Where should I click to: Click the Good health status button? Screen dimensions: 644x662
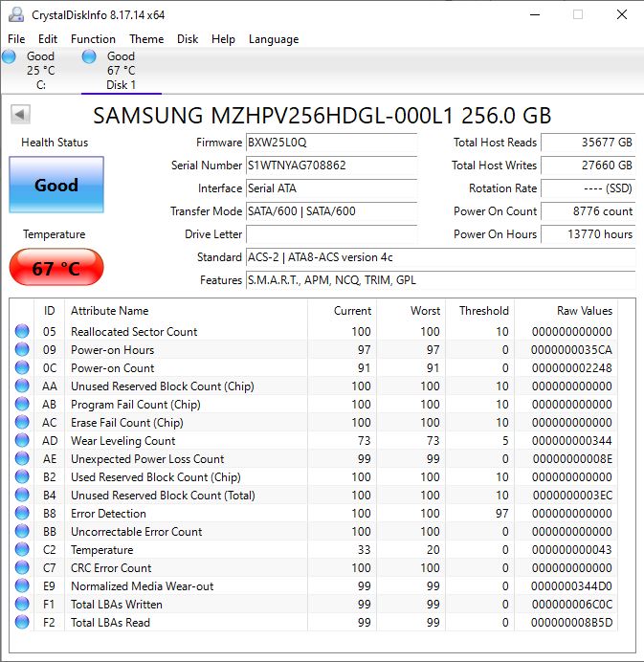[x=56, y=186]
